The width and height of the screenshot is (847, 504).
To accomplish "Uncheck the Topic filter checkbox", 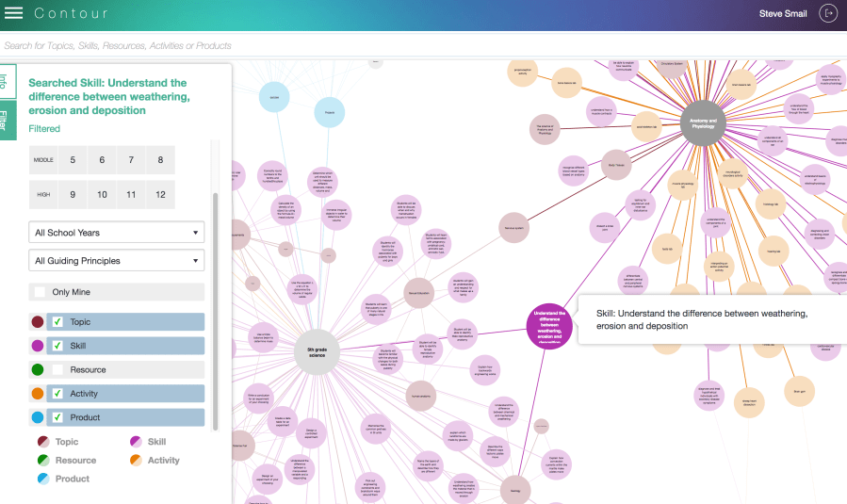I will click(57, 322).
